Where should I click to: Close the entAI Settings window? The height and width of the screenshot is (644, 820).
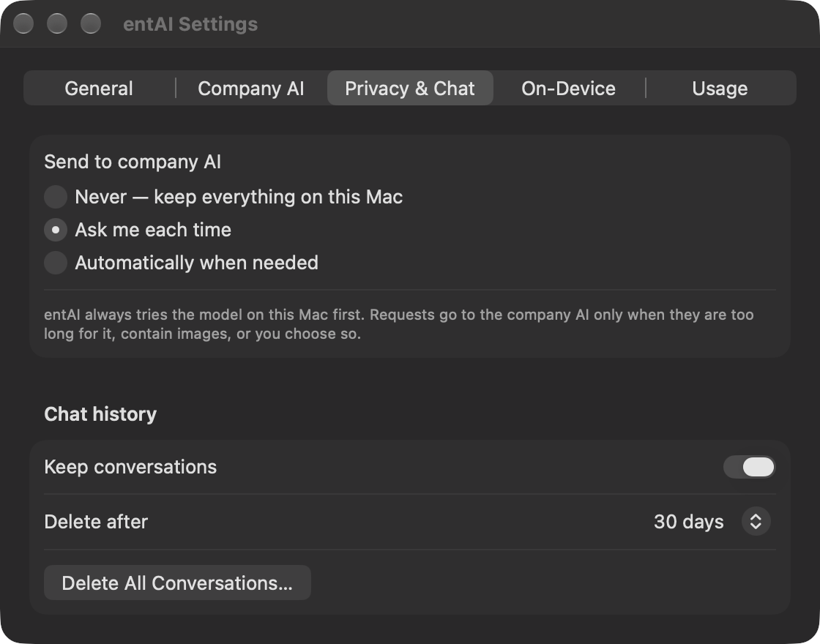(x=23, y=23)
